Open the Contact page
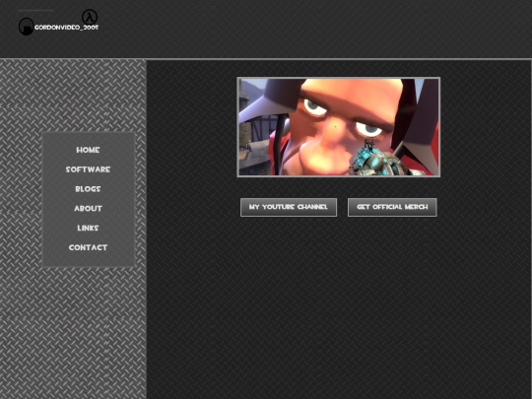532x399 pixels. click(88, 247)
